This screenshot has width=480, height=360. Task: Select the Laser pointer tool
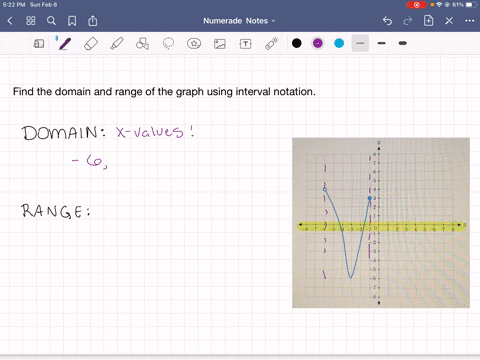coord(272,44)
